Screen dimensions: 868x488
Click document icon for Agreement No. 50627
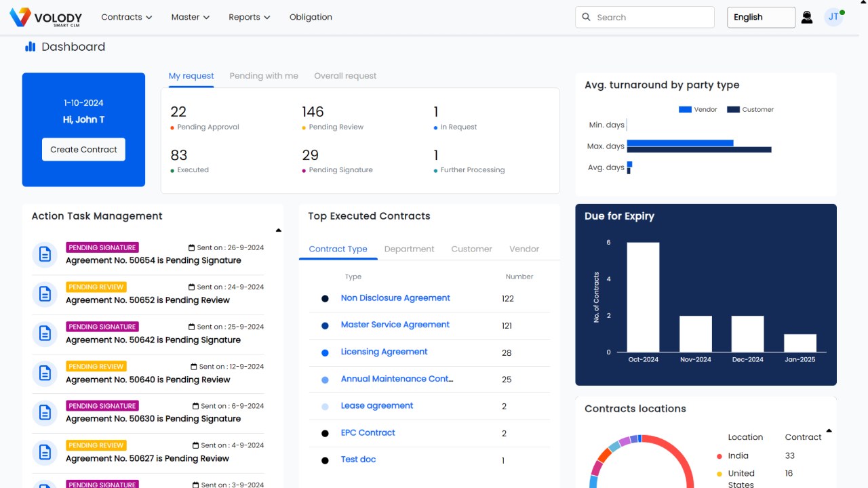coord(45,452)
